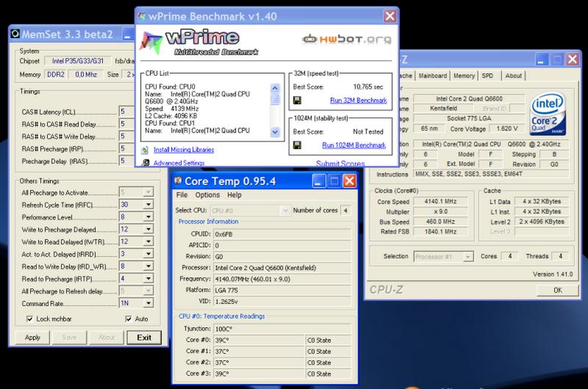Click the Precharge Delay (tRAS) value field
588x389 pixels.
[x=127, y=161]
